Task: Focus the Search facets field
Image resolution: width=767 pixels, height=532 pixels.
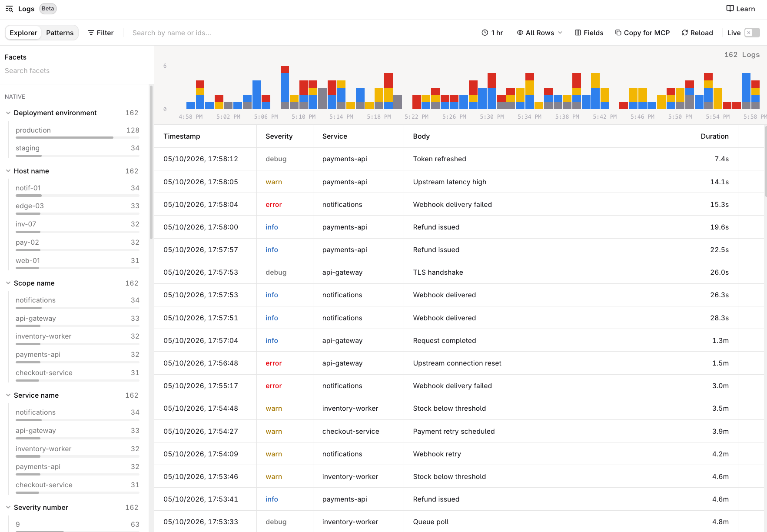Action: [76, 70]
